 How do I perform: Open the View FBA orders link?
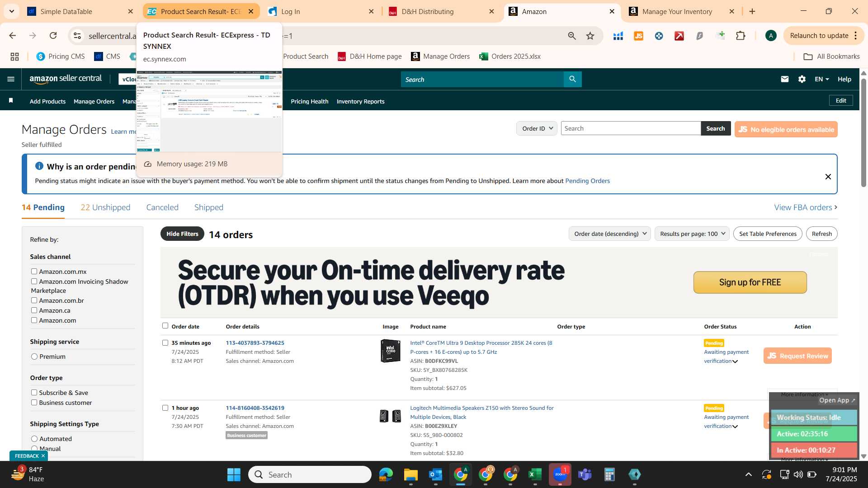(x=806, y=207)
